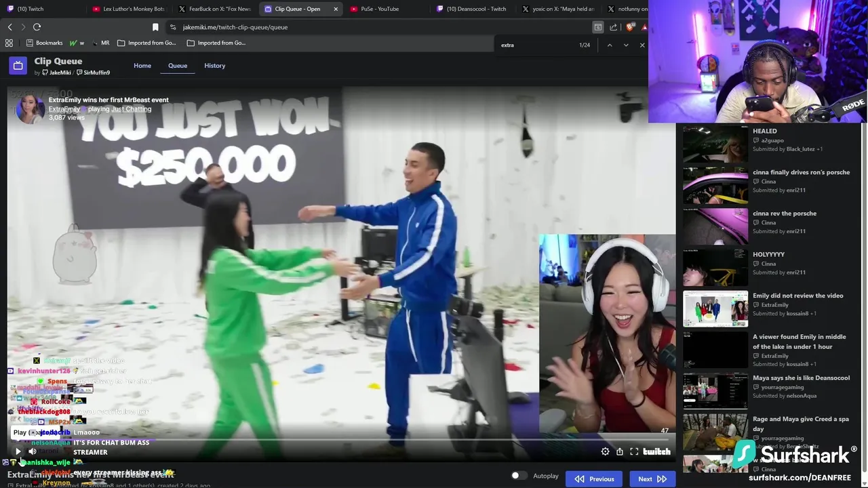The height and width of the screenshot is (488, 868).
Task: Toggle the sidebar panel icon
Action: pos(598,27)
